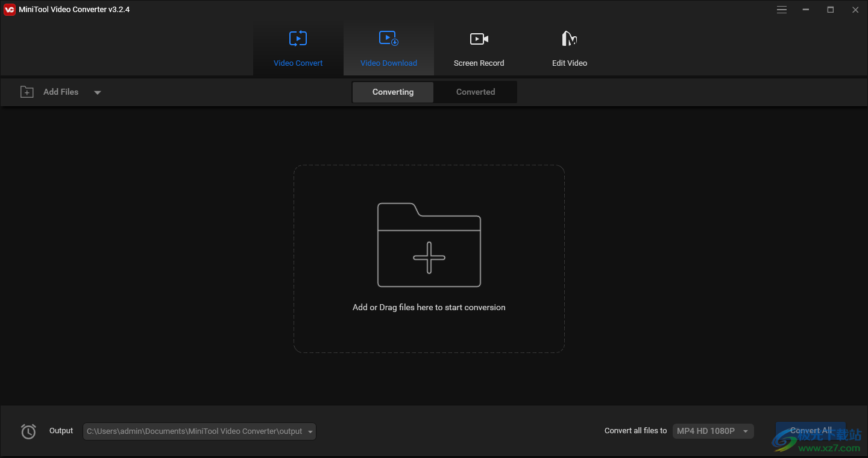Switch to the Video Download tab
Screen dimensions: 868x458
pos(389,48)
